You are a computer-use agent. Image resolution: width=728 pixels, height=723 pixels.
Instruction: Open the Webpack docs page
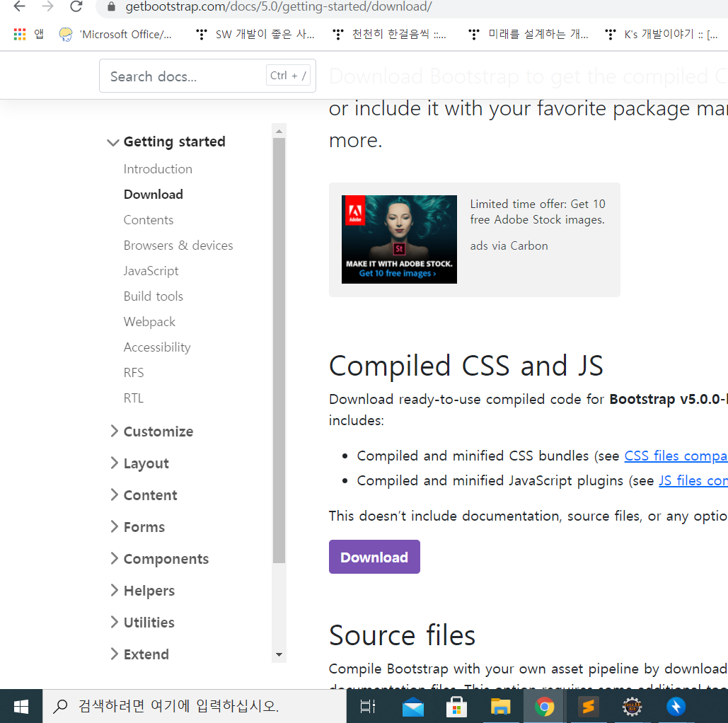[x=149, y=323]
